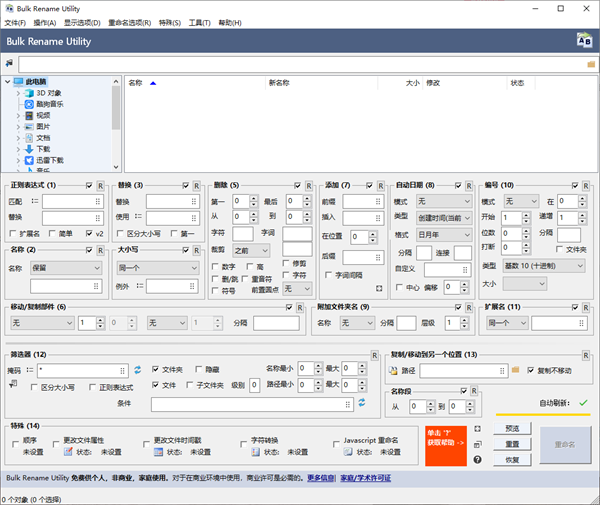The height and width of the screenshot is (505, 600).
Task: Toggle the 复制不移动 checkbox
Action: 531,370
